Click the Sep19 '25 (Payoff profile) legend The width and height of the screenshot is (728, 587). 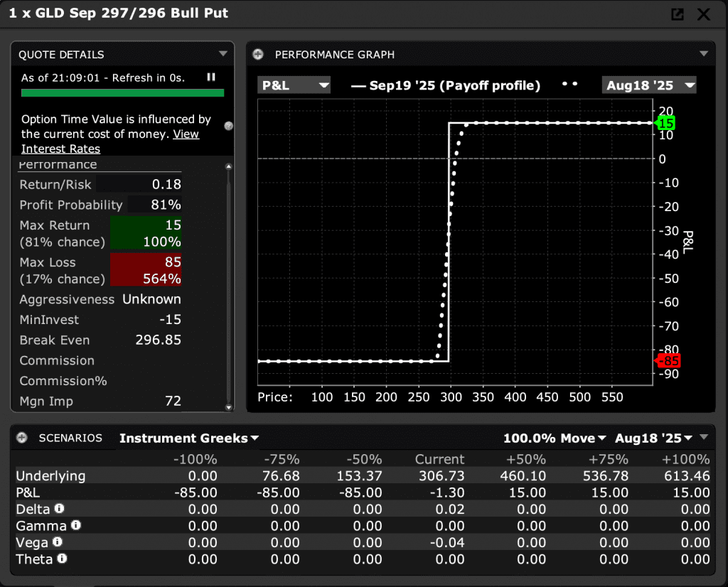click(446, 85)
